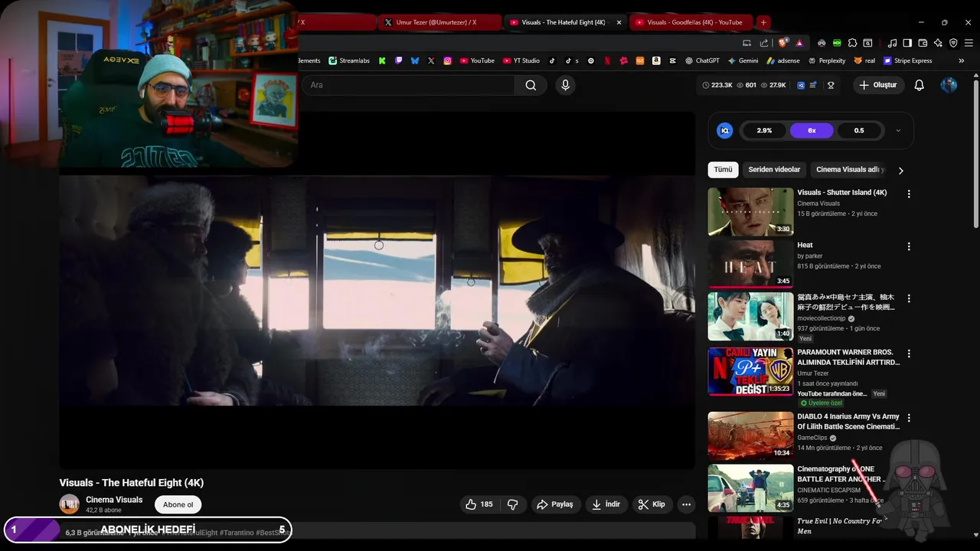Click the browser share page icon
980x551 pixels.
tap(763, 43)
